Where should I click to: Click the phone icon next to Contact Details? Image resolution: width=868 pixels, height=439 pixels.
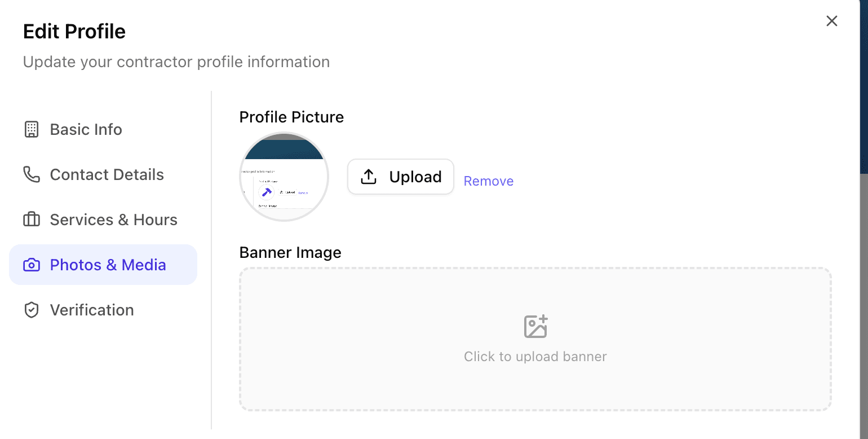pyautogui.click(x=32, y=174)
